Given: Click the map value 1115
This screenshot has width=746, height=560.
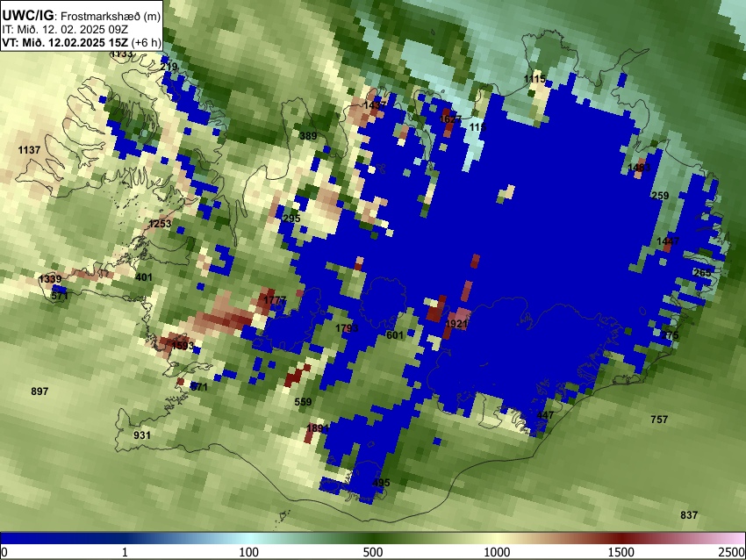Looking at the screenshot, I should tap(534, 79).
